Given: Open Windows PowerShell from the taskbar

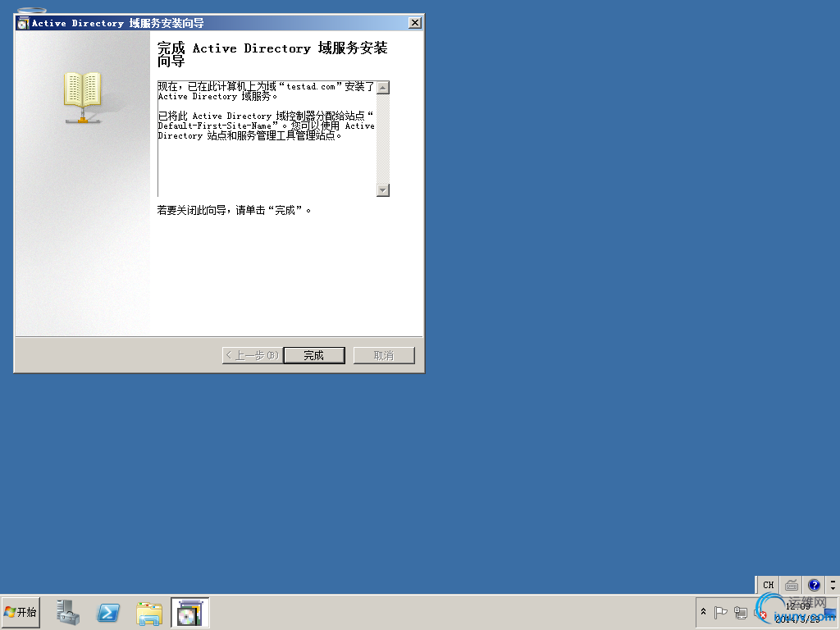Looking at the screenshot, I should coord(108,612).
